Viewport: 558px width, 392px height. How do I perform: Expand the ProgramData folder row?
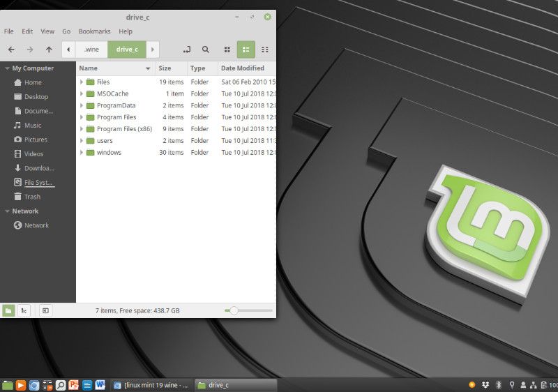click(x=82, y=105)
